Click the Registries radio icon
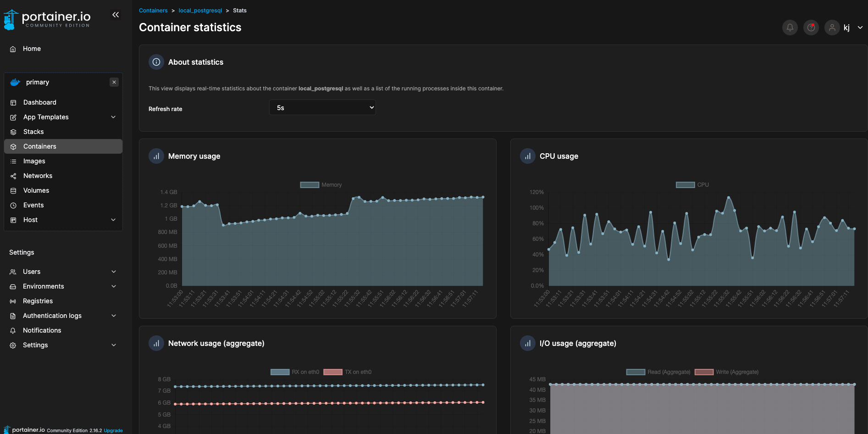868x434 pixels. coord(13,301)
